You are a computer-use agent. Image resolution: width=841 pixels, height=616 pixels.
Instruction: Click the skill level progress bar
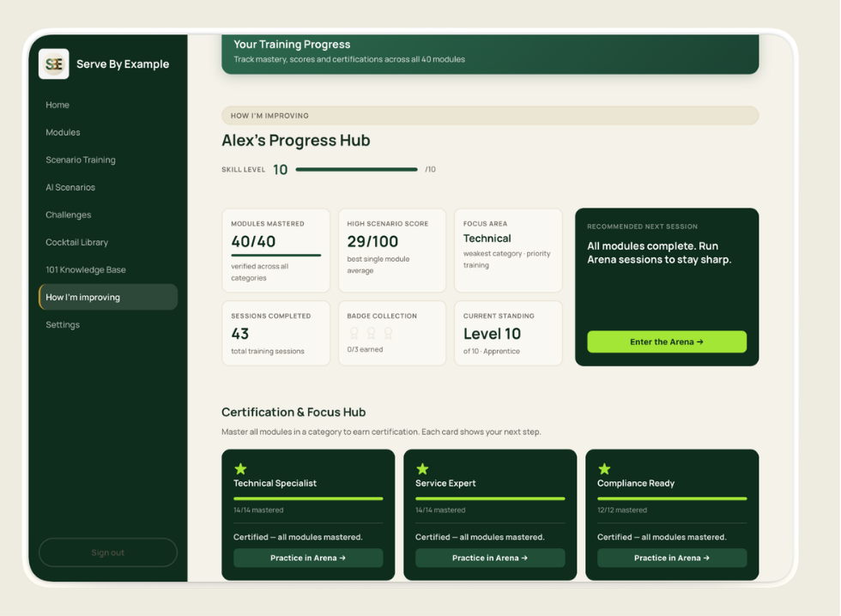357,169
